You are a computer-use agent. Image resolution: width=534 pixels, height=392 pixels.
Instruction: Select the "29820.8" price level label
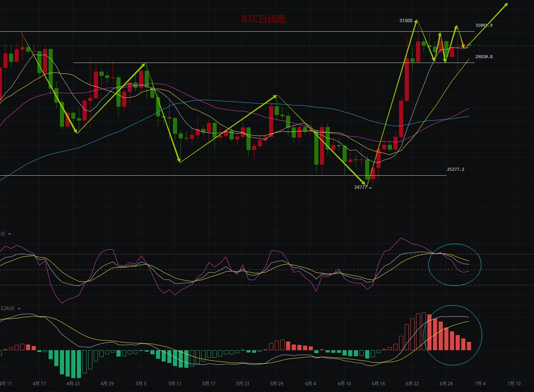484,57
